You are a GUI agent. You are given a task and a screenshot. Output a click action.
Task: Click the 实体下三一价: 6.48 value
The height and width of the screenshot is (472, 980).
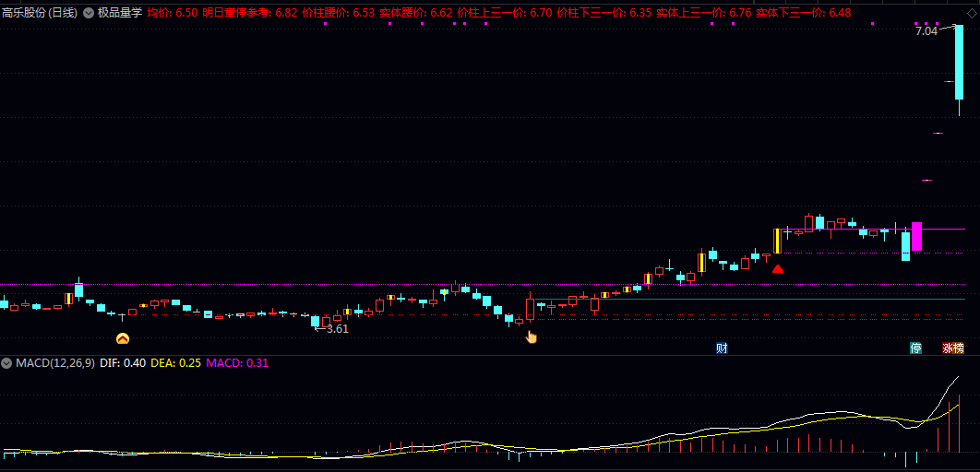click(x=803, y=13)
